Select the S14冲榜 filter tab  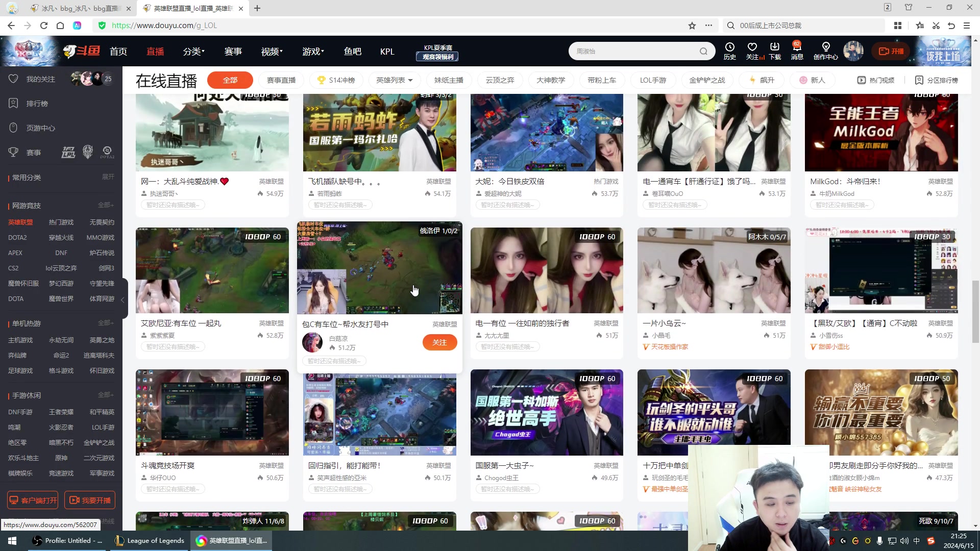[336, 80]
